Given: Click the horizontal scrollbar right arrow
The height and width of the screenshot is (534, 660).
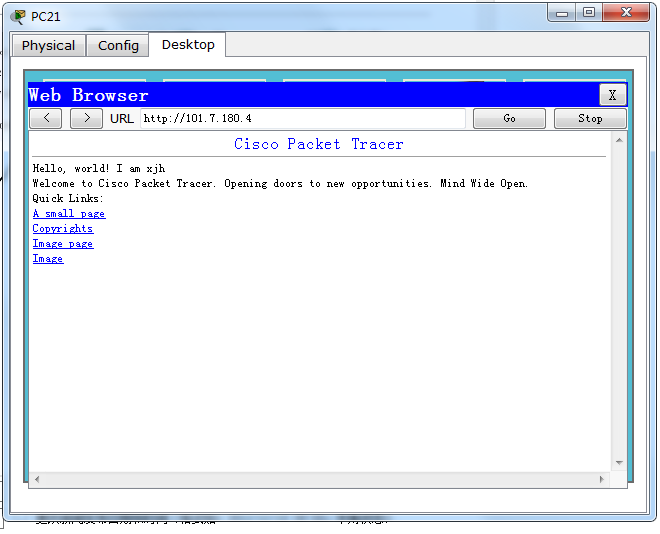Looking at the screenshot, I should pyautogui.click(x=602, y=479).
